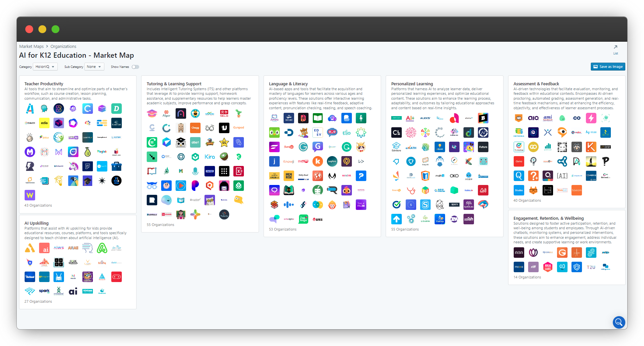Screen dimensions: 644x346
Task: Select the orange uLearn logo
Action: 577,190
